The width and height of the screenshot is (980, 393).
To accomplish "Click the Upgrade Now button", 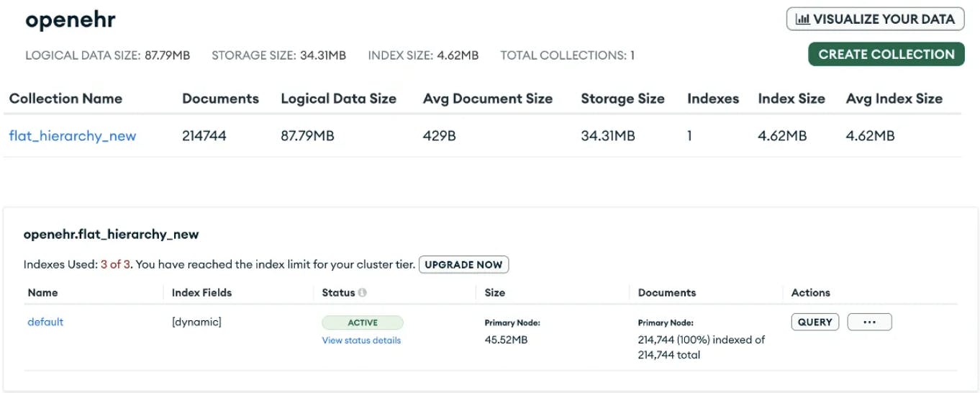I will pyautogui.click(x=463, y=265).
